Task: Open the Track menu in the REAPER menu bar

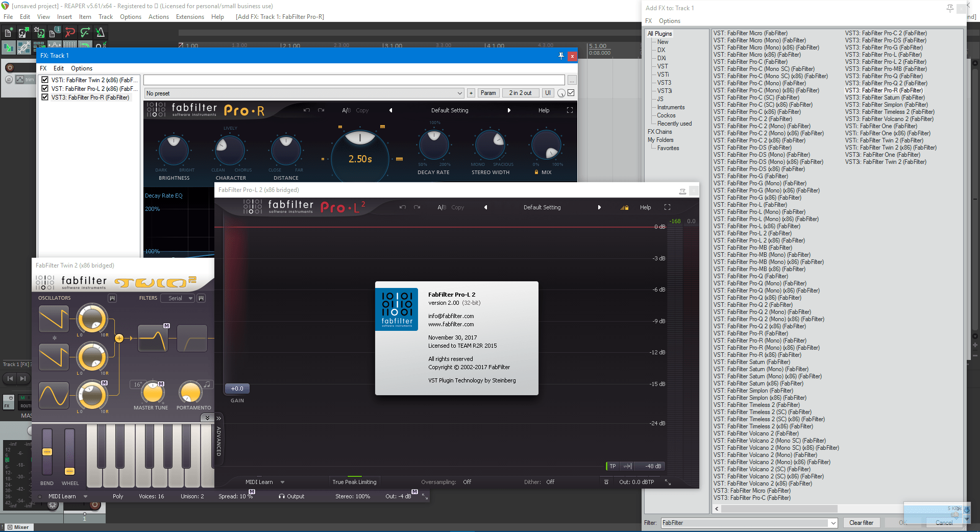Action: coord(106,17)
